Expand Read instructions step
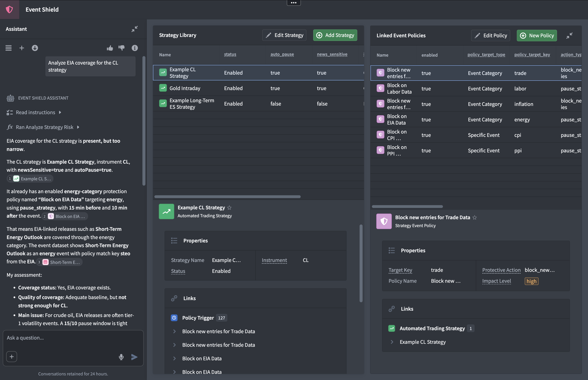 click(60, 113)
